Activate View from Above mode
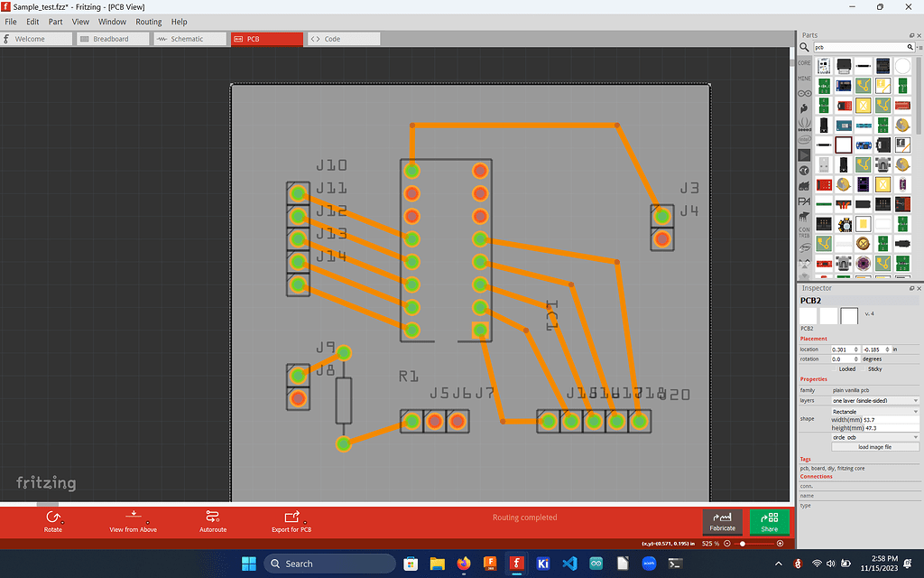924x578 pixels. pyautogui.click(x=133, y=521)
